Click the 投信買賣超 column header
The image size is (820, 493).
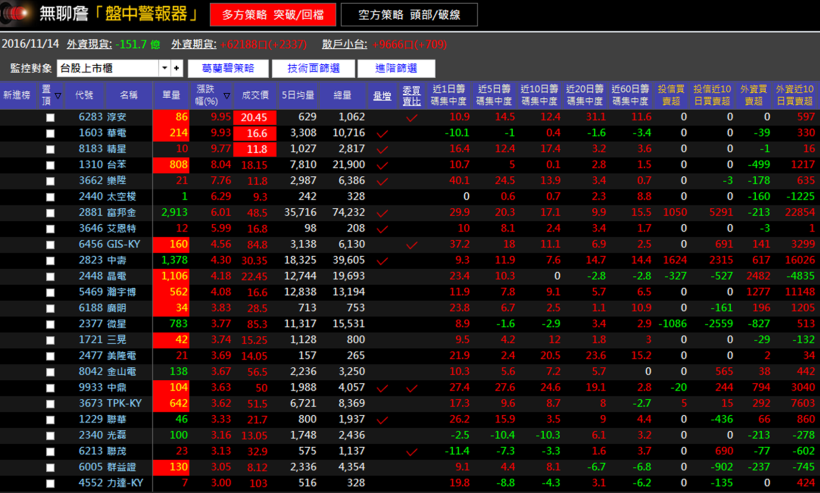coord(671,95)
